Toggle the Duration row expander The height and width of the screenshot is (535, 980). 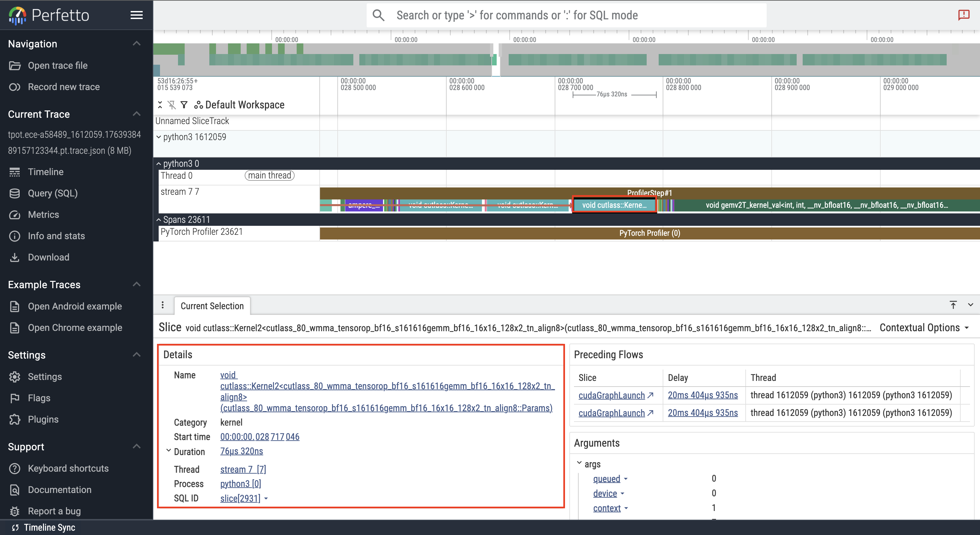tap(169, 451)
